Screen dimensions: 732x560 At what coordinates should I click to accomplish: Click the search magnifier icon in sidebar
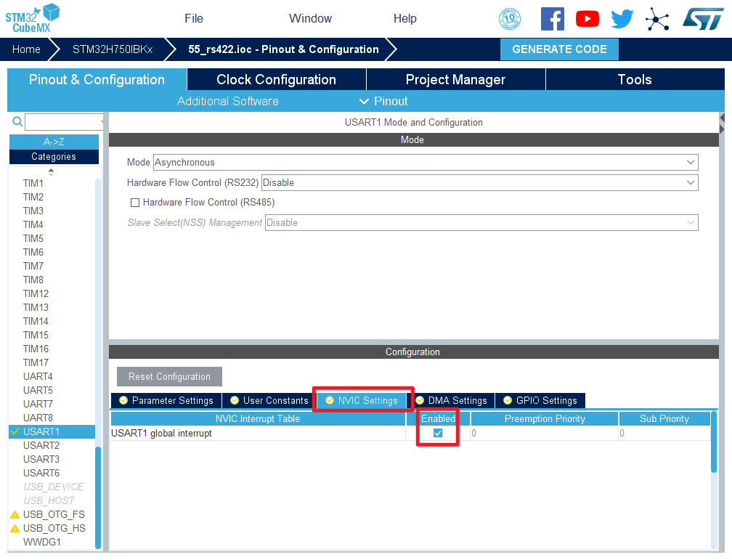click(17, 121)
